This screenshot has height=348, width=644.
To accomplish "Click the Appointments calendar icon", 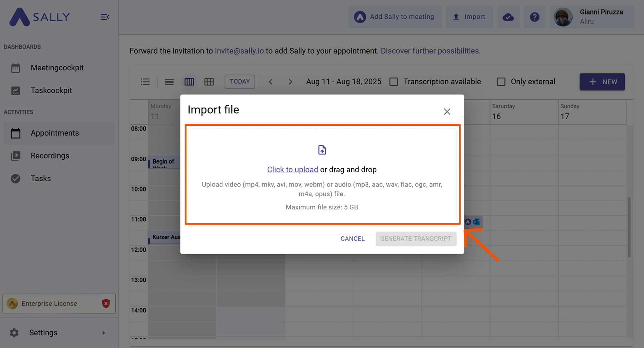I will (16, 133).
